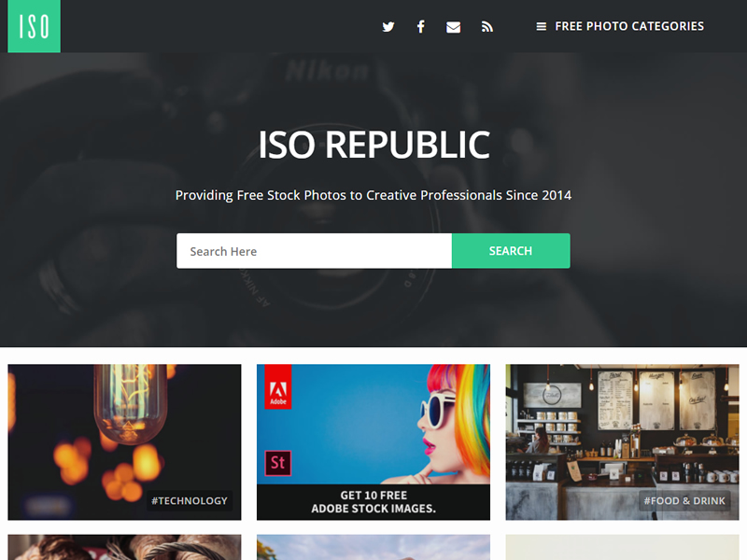Open the coffee shop photo

click(622, 441)
